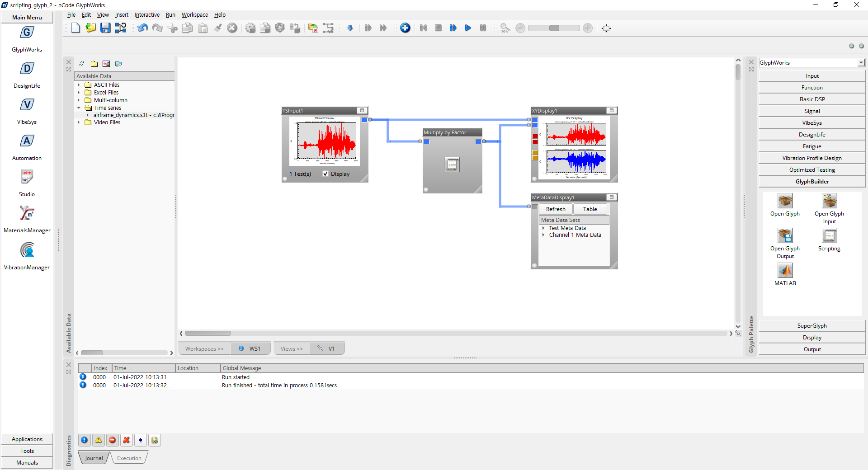The width and height of the screenshot is (868, 470).
Task: Minimize the XYDisplay1 glyph window
Action: point(612,110)
